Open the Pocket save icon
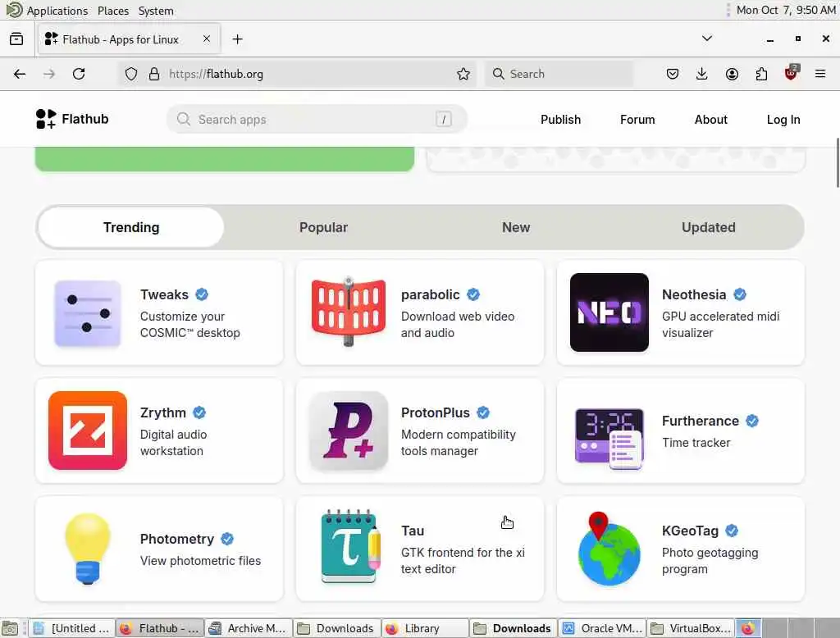This screenshot has height=638, width=840. point(673,74)
